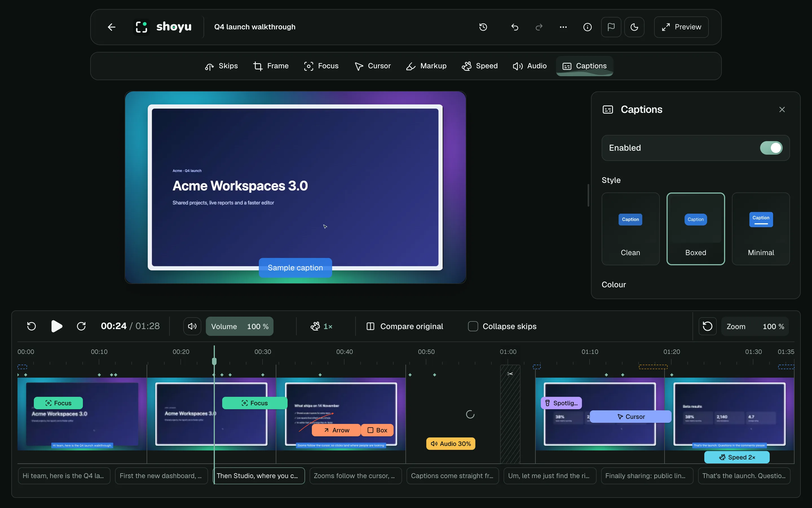Open the Frame tab

click(x=271, y=66)
